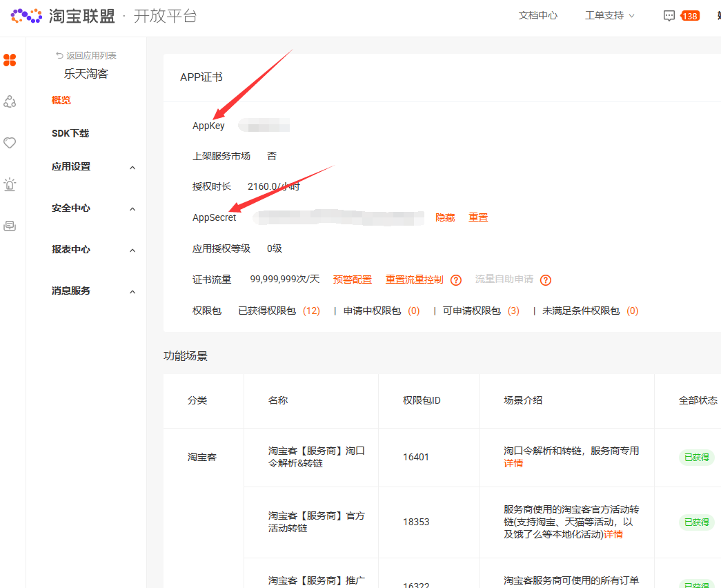Click the 场景介绍 column header
Viewport: 721px width, 588px height.
pos(523,401)
